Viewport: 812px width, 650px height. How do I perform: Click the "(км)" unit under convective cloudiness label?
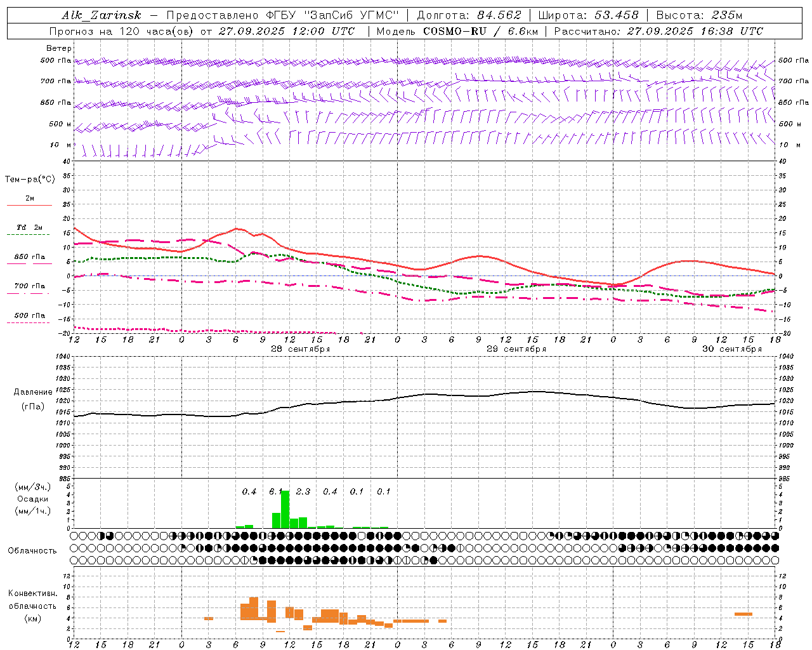[32, 618]
